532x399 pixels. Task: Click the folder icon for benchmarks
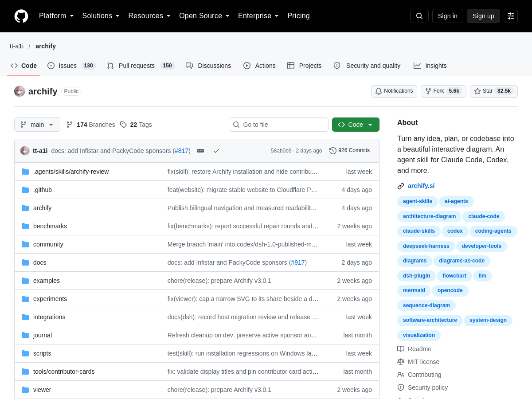25,226
